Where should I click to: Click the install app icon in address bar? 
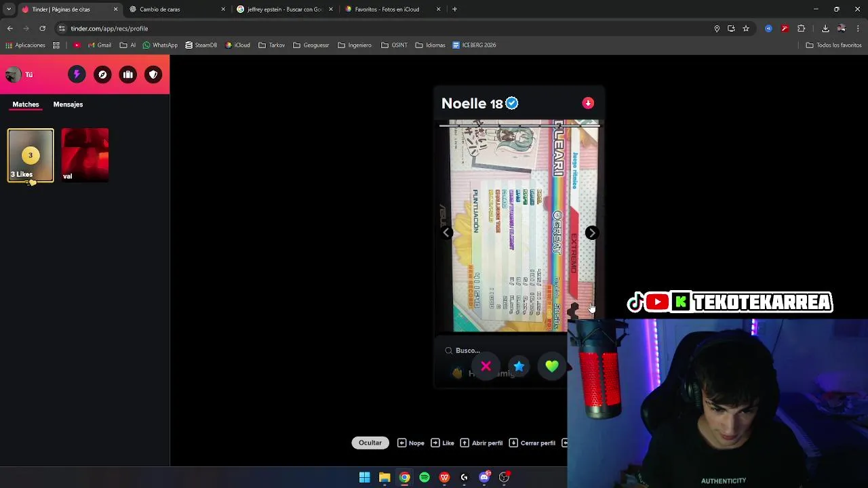point(731,28)
